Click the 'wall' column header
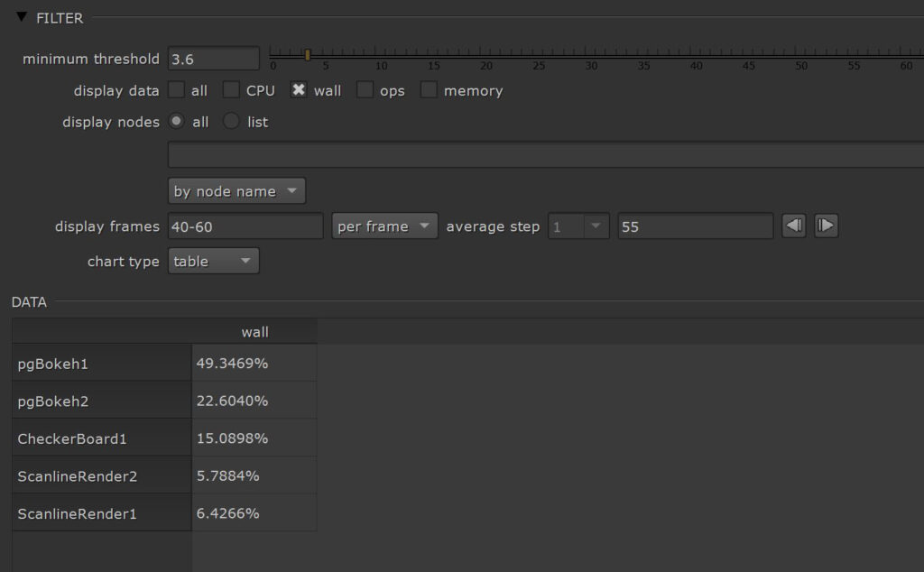Screen dimensions: 924x572 coord(254,332)
